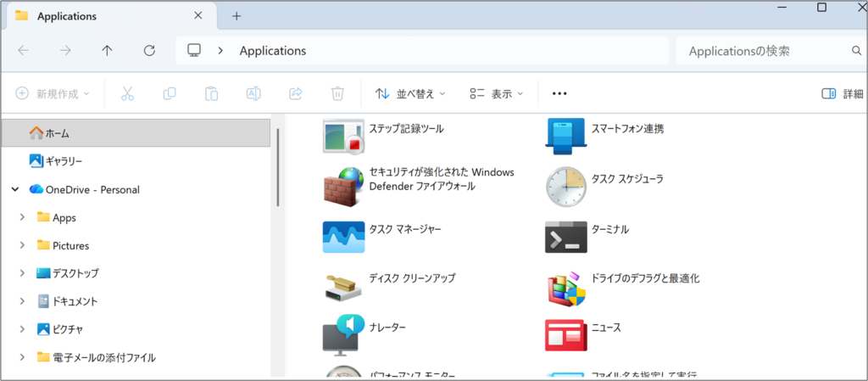Image resolution: width=868 pixels, height=381 pixels.
Task: Open the Task Manager (タスク マネージャー) icon
Action: tap(343, 237)
